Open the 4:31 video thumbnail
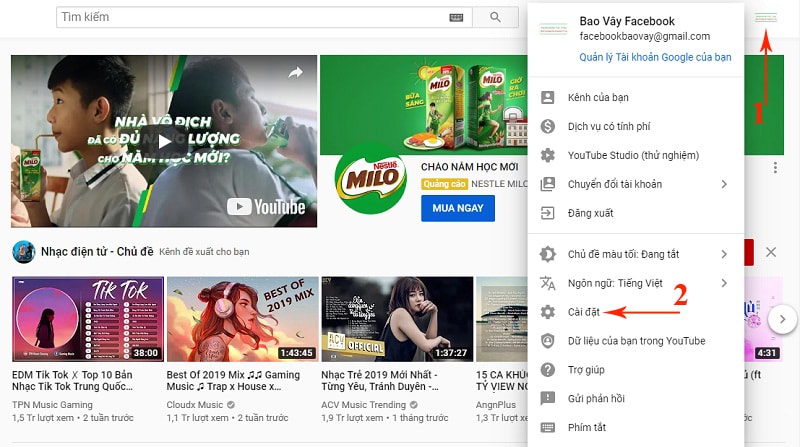The height and width of the screenshot is (447, 800). 763,319
